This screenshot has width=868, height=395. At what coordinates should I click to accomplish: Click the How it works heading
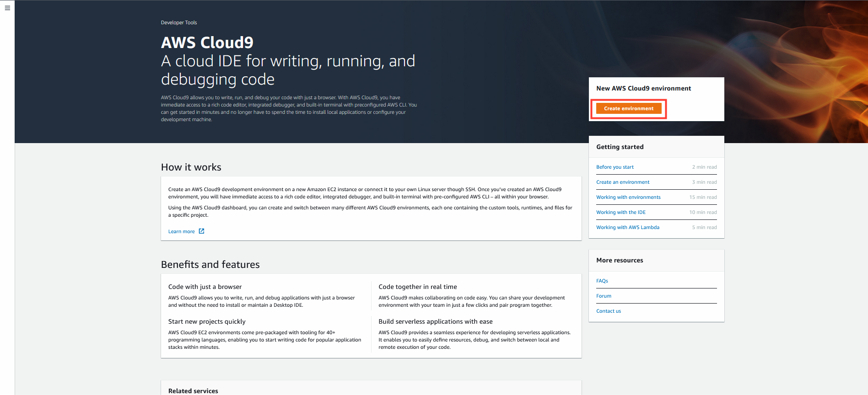click(x=191, y=167)
